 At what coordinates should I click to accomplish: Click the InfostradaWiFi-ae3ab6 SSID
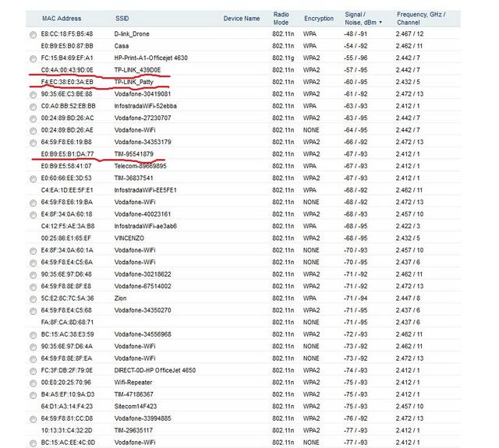(x=146, y=226)
